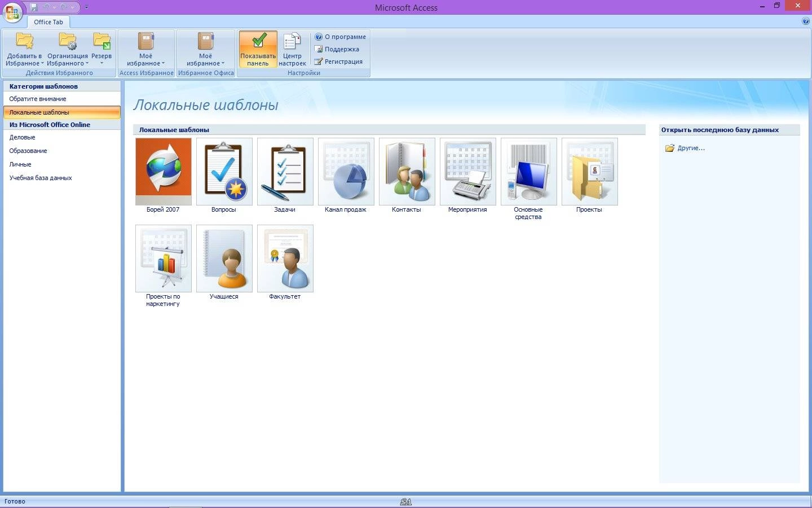Open Моё избранное in Избранное Офиса group
Viewport: 812px width, 508px height.
click(x=206, y=50)
